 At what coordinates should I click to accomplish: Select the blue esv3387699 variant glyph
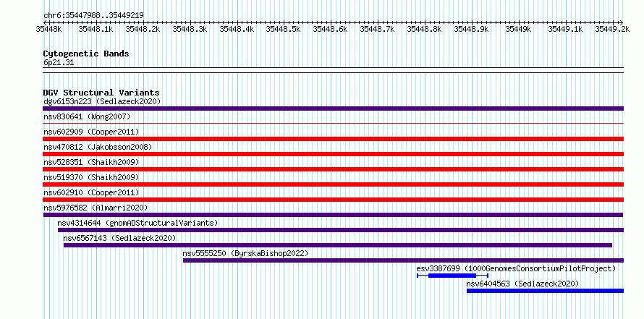(452, 276)
